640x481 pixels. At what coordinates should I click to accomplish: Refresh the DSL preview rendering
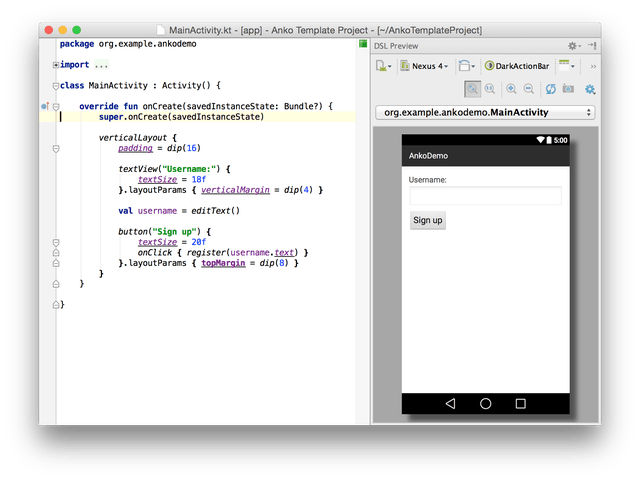coord(550,89)
